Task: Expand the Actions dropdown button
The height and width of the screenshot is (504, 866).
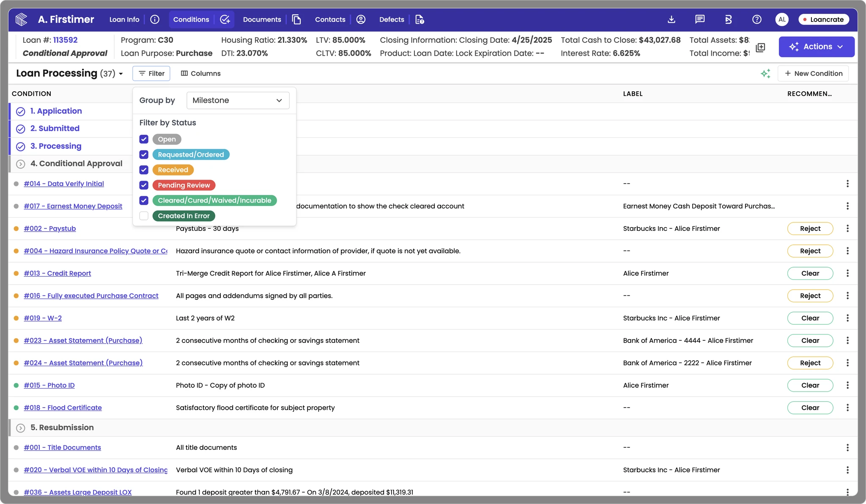Action: coord(816,47)
